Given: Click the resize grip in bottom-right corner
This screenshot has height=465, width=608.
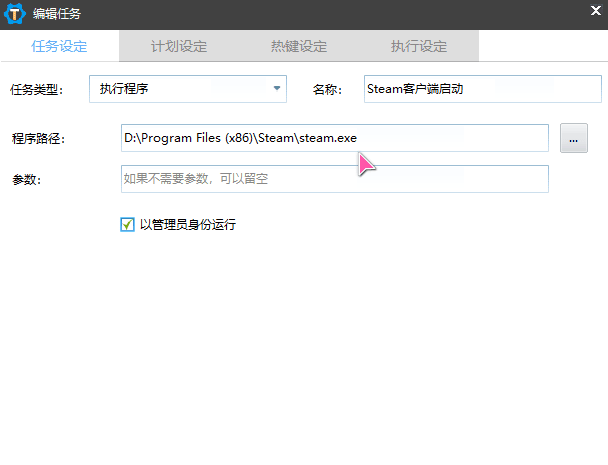Looking at the screenshot, I should tap(601, 458).
